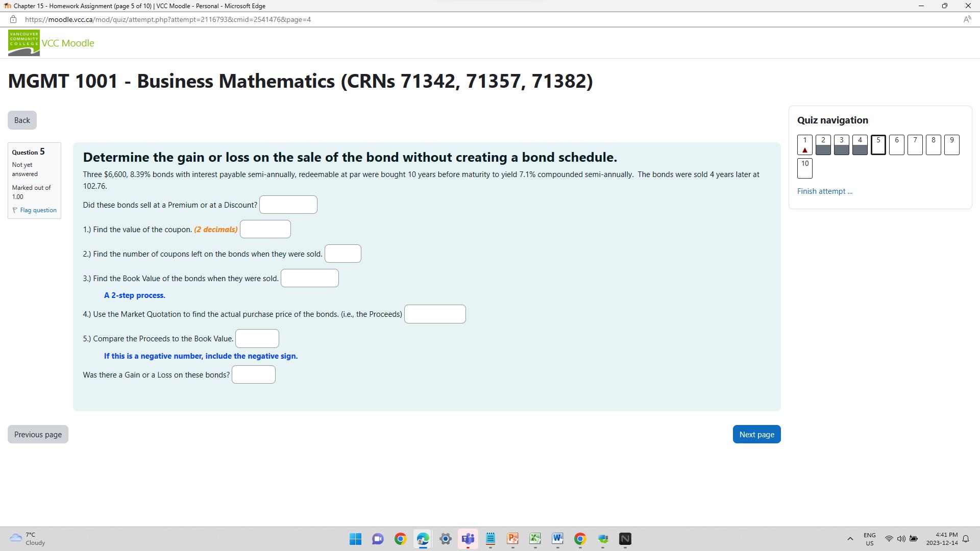Jump to question 3 in quiz navigation
The width and height of the screenshot is (980, 551).
pyautogui.click(x=842, y=145)
